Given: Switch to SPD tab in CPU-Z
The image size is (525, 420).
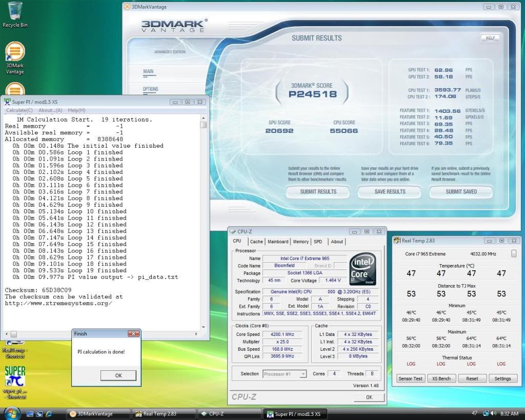Looking at the screenshot, I should 318,242.
